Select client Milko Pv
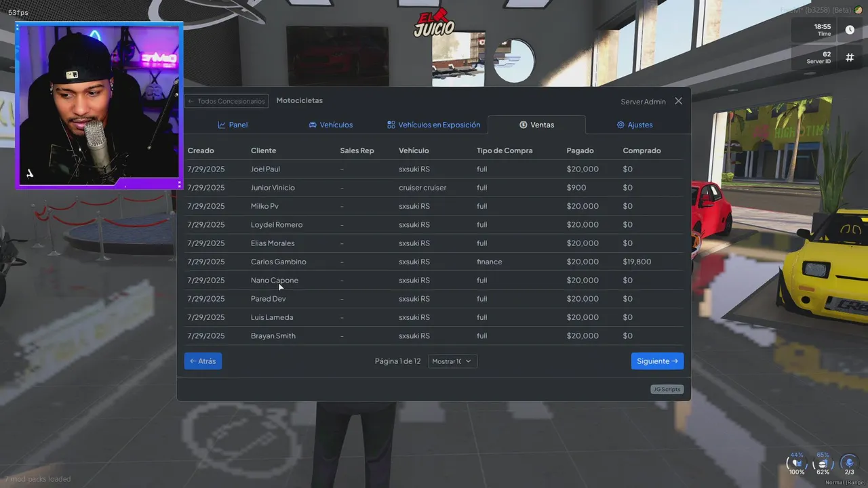Image resolution: width=868 pixels, height=488 pixels. click(264, 206)
